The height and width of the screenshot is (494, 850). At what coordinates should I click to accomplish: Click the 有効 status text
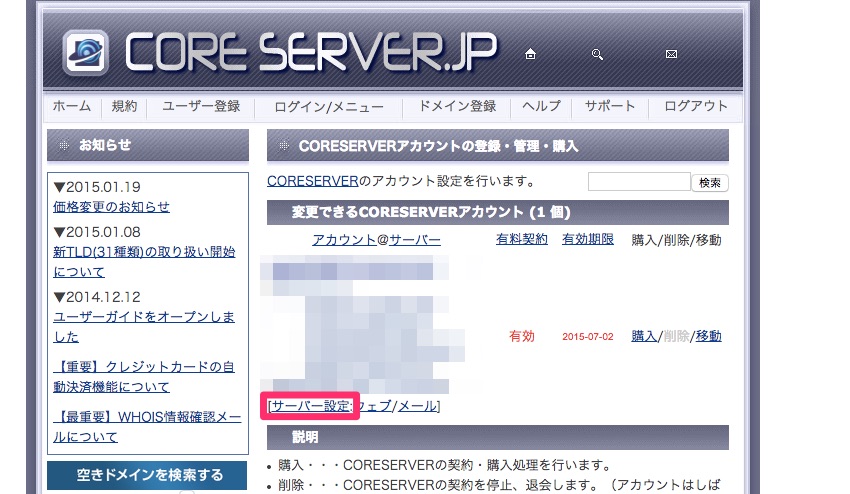pyautogui.click(x=521, y=336)
